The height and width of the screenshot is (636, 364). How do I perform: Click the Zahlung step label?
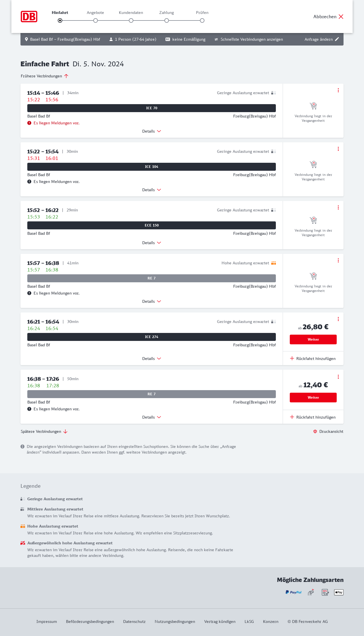coord(166,13)
